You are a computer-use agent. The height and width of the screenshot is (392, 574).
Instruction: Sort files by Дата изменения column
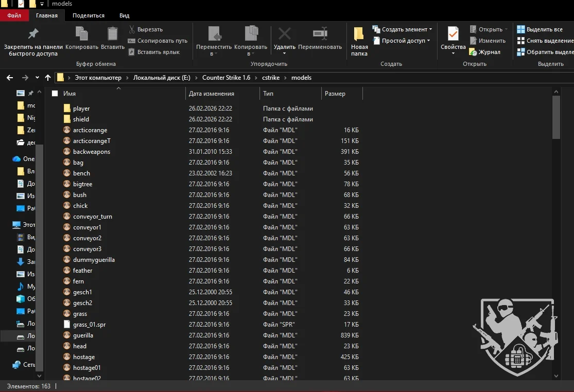[212, 94]
